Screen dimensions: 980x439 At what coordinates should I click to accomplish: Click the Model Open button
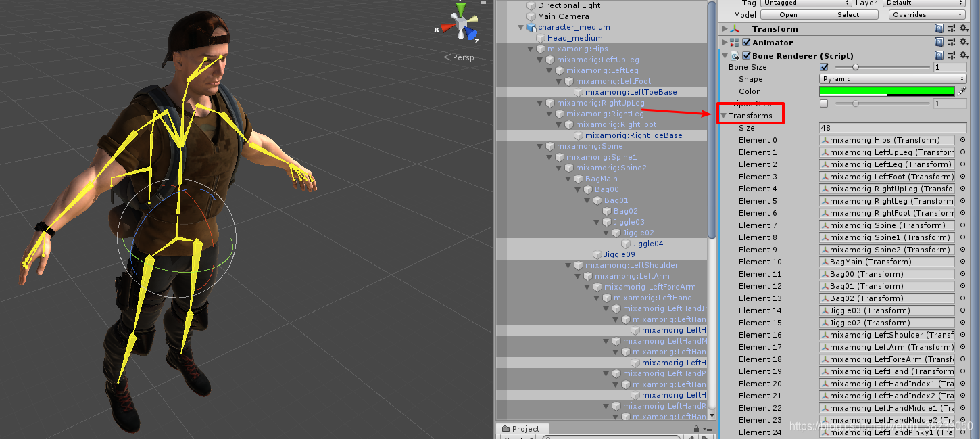pos(788,14)
